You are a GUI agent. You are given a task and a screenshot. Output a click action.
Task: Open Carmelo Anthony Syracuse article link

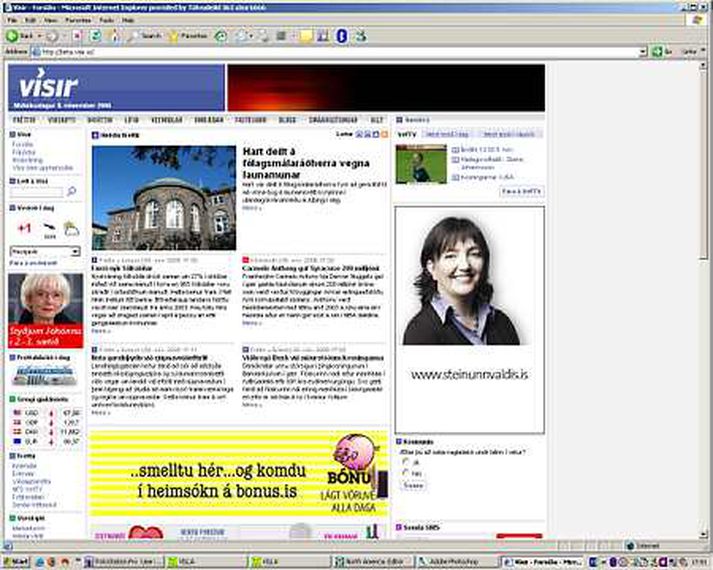311,268
